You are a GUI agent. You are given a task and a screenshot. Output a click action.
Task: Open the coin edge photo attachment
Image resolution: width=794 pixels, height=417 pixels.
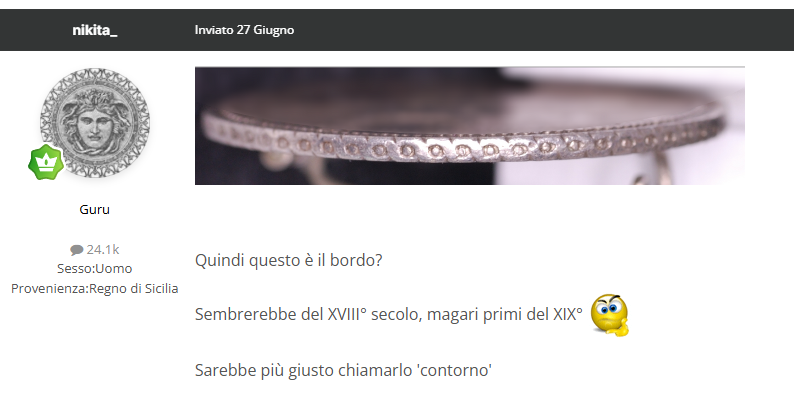coord(469,126)
